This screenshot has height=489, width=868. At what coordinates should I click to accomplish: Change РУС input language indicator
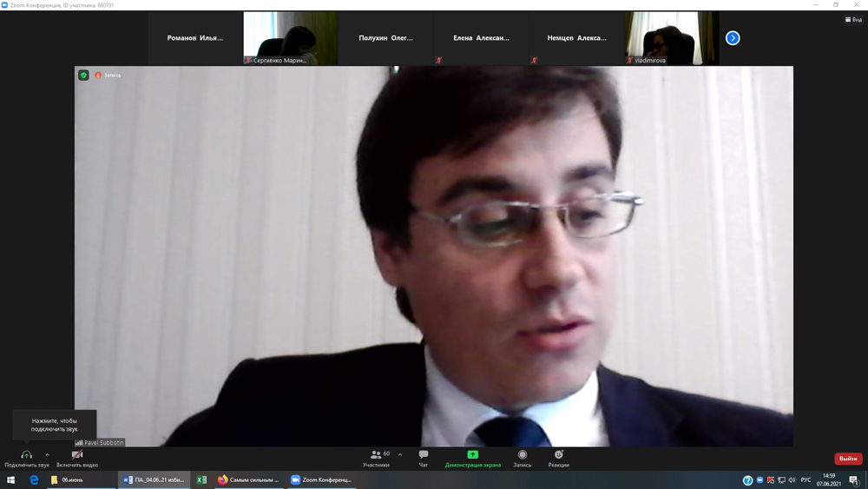[806, 480]
